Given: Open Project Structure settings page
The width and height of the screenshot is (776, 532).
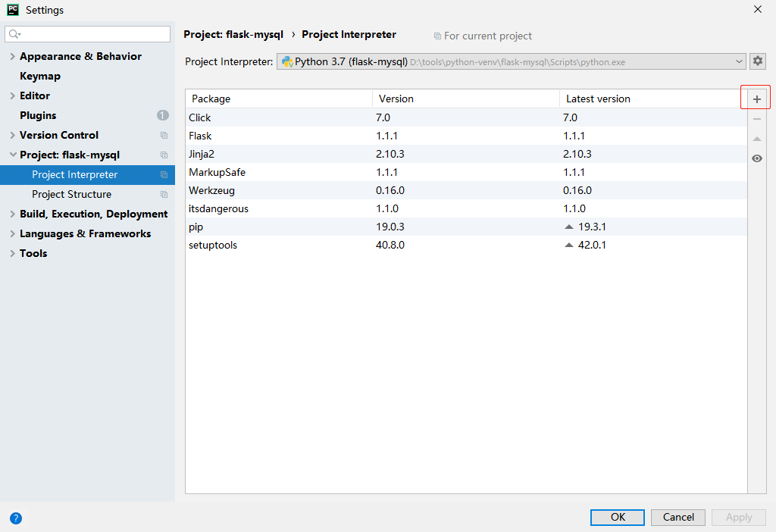Looking at the screenshot, I should [x=72, y=195].
